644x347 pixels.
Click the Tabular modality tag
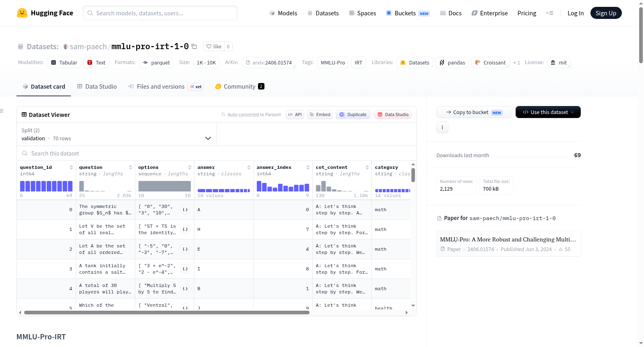pos(64,62)
